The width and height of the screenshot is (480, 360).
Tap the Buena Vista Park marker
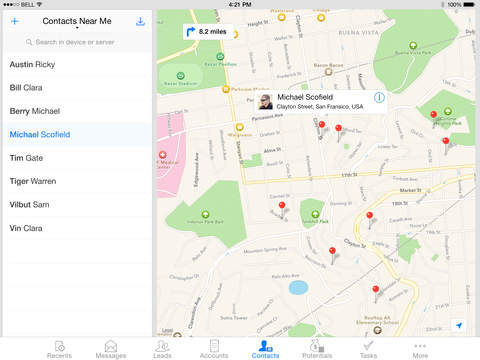click(x=413, y=45)
